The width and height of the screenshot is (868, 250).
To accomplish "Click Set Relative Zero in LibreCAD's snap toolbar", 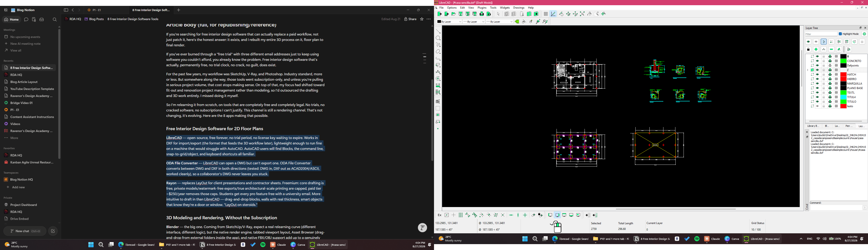I will (533, 215).
